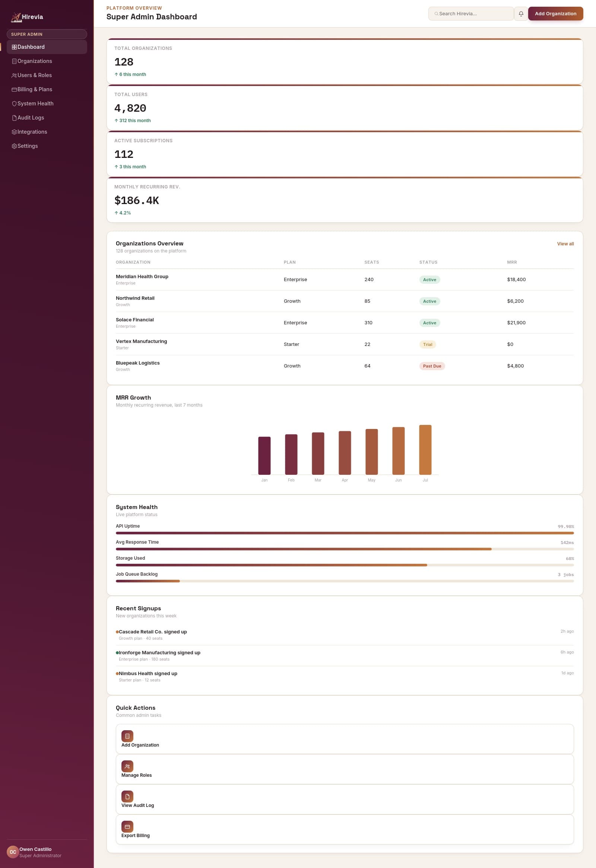Select the Vertex Manufacturing organization name

coord(141,342)
